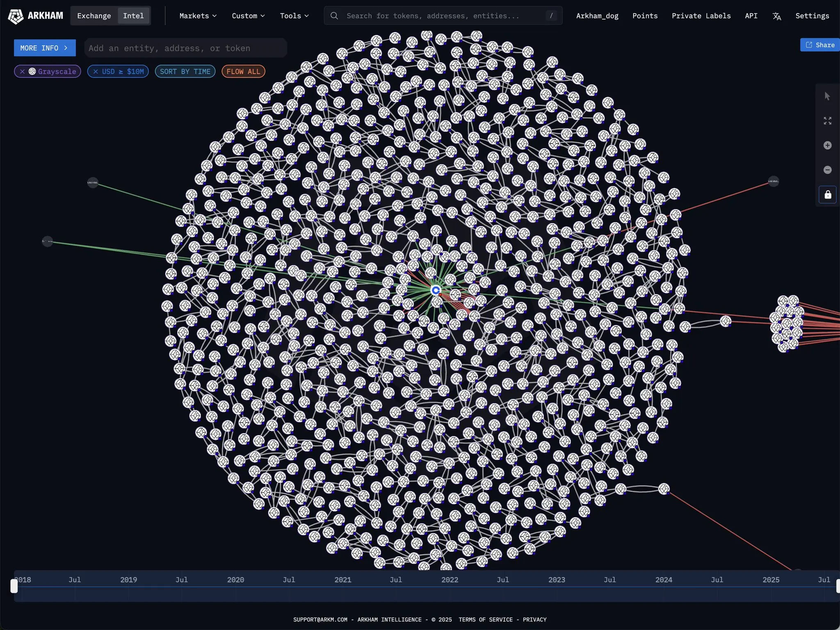Toggle the graph lock icon
840x630 pixels.
point(828,194)
